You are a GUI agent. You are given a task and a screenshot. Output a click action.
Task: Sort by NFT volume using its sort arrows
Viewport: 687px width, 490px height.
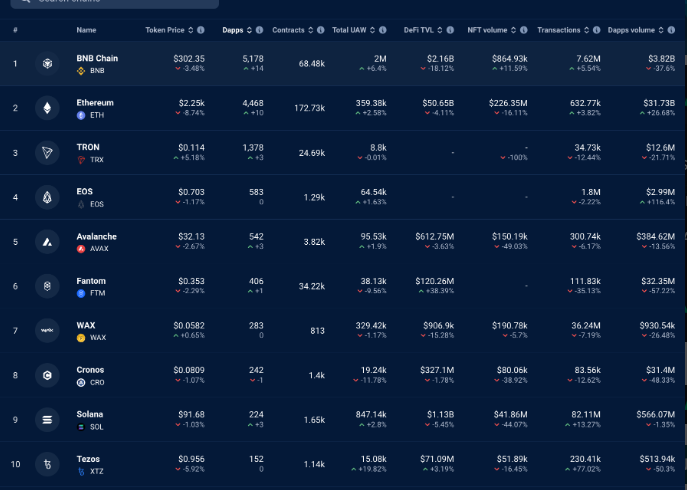(x=513, y=30)
